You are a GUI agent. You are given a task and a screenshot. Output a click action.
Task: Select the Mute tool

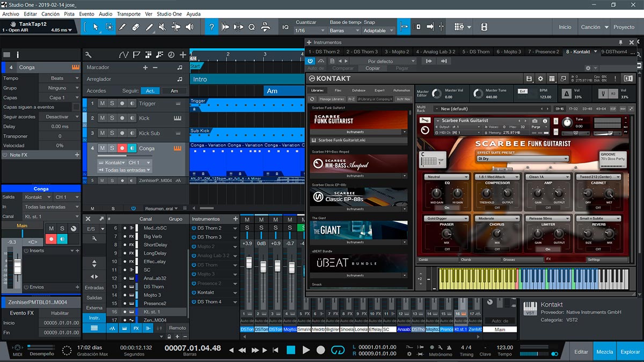point(163,27)
